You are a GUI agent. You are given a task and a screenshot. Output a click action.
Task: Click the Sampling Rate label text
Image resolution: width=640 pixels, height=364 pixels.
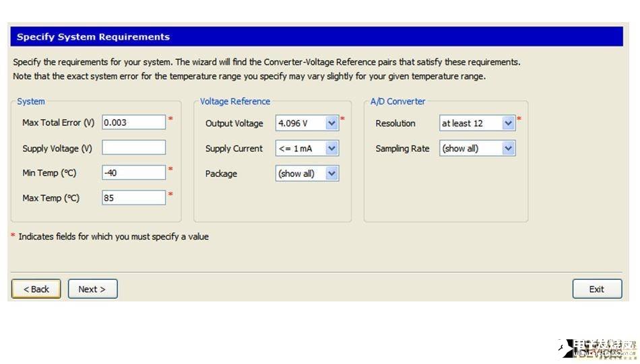point(402,149)
